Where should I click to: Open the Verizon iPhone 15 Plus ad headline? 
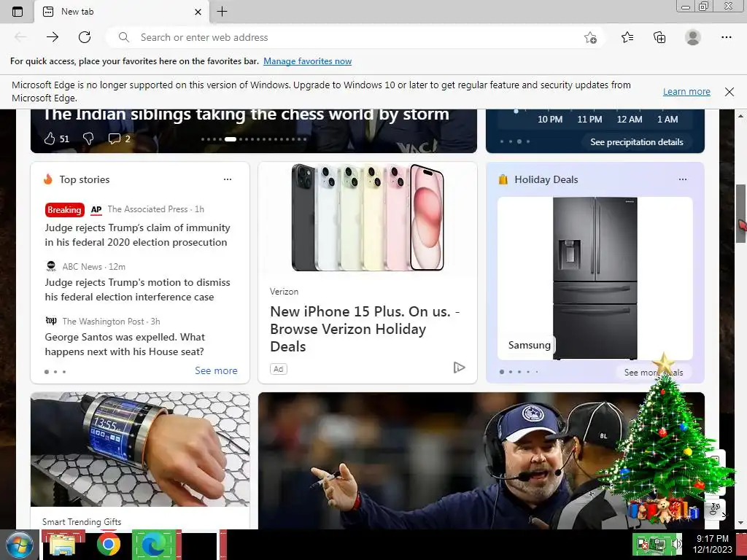[x=365, y=329]
